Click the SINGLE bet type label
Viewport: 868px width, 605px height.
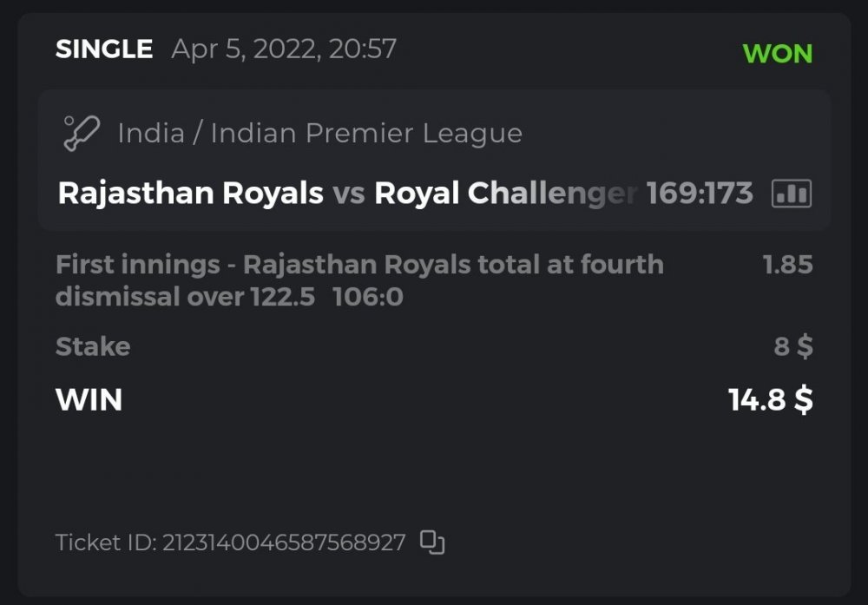pyautogui.click(x=104, y=49)
